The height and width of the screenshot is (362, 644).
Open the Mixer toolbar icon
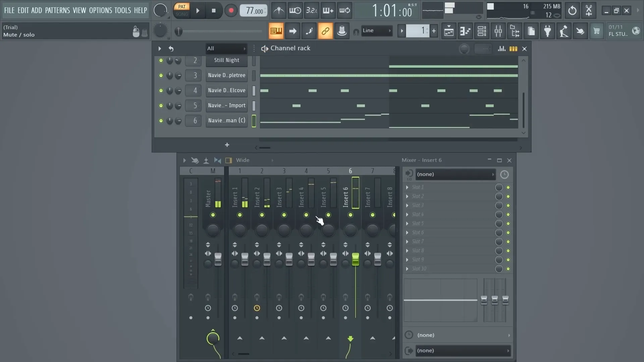click(x=498, y=31)
